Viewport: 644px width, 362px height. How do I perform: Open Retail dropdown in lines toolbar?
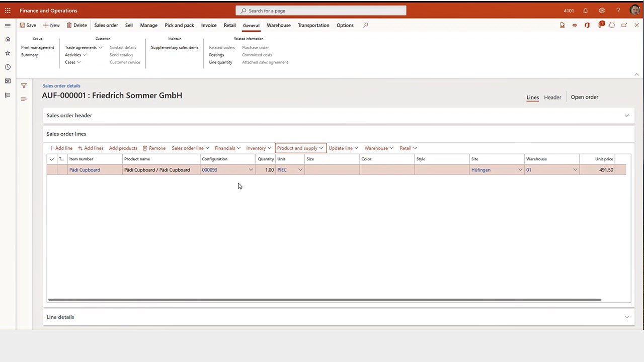pos(408,148)
